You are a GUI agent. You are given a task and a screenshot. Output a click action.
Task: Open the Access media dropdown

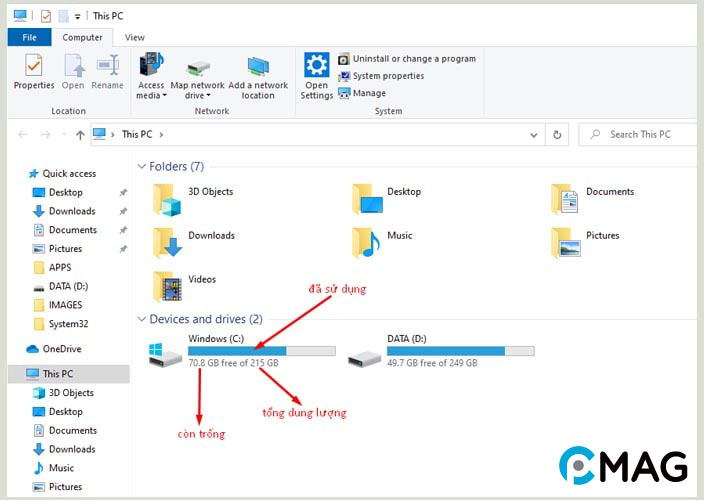click(x=151, y=90)
